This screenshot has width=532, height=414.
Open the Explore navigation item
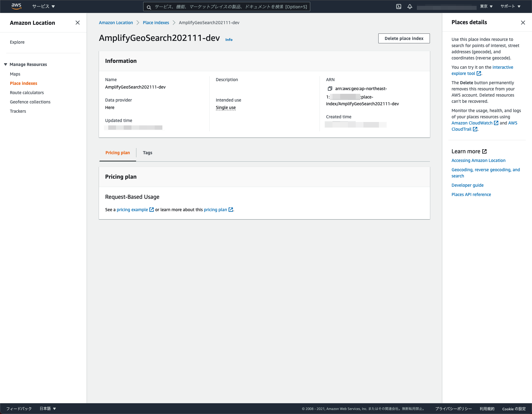(x=17, y=42)
